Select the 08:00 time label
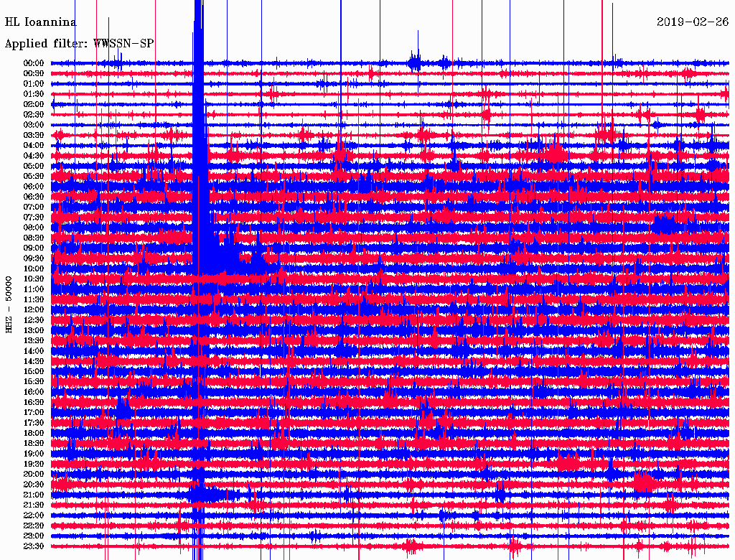 (x=34, y=228)
